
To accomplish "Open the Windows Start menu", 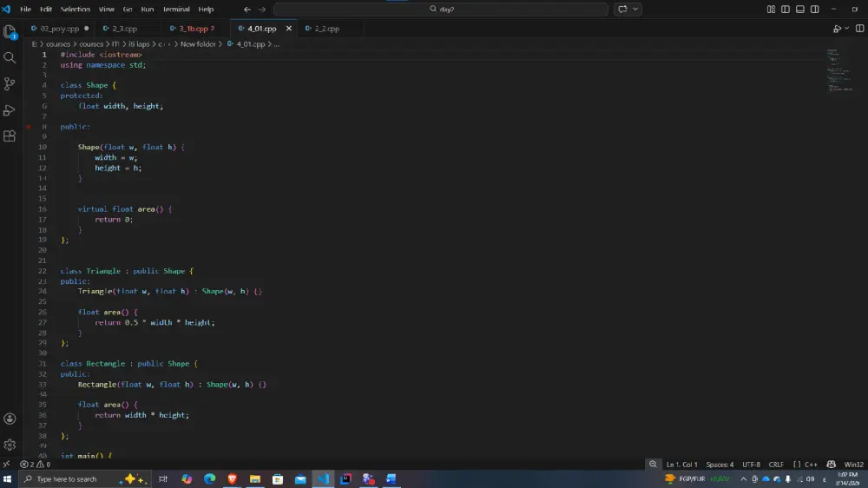I will tap(7, 479).
